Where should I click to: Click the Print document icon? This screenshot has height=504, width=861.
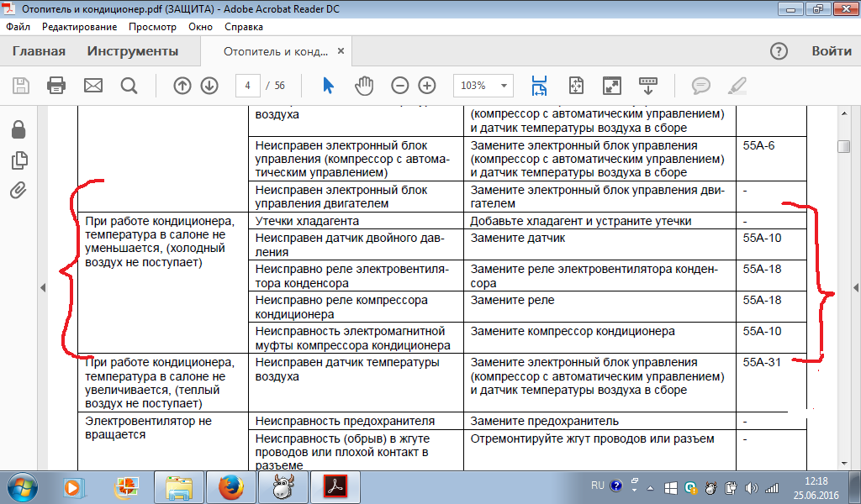tap(56, 86)
